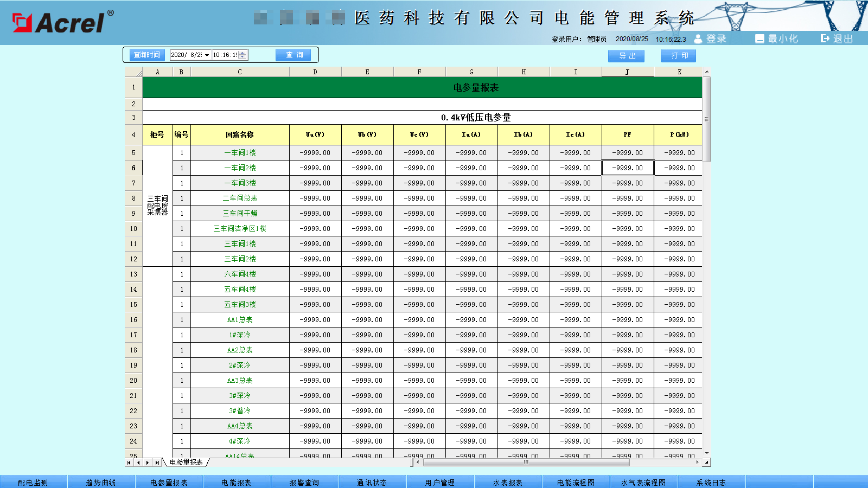The image size is (868, 488).
Task: Jump to first sheet tab arrow
Action: click(x=129, y=463)
